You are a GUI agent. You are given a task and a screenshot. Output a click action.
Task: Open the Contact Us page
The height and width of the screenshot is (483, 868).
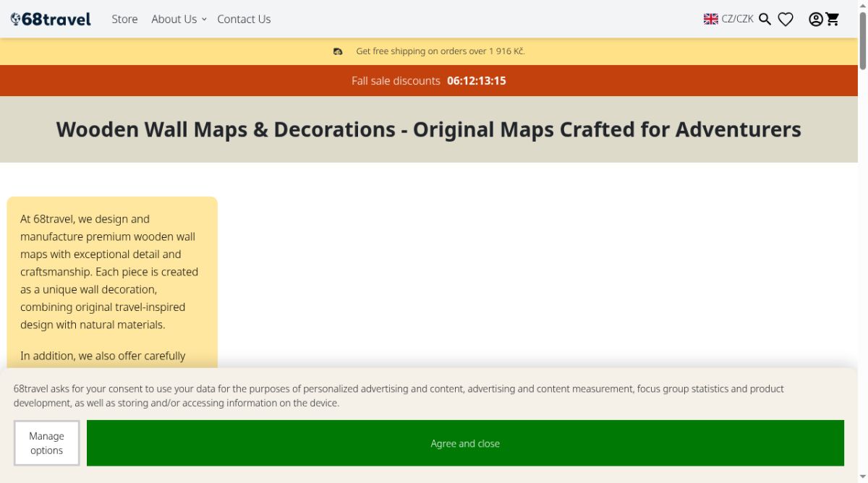point(244,19)
